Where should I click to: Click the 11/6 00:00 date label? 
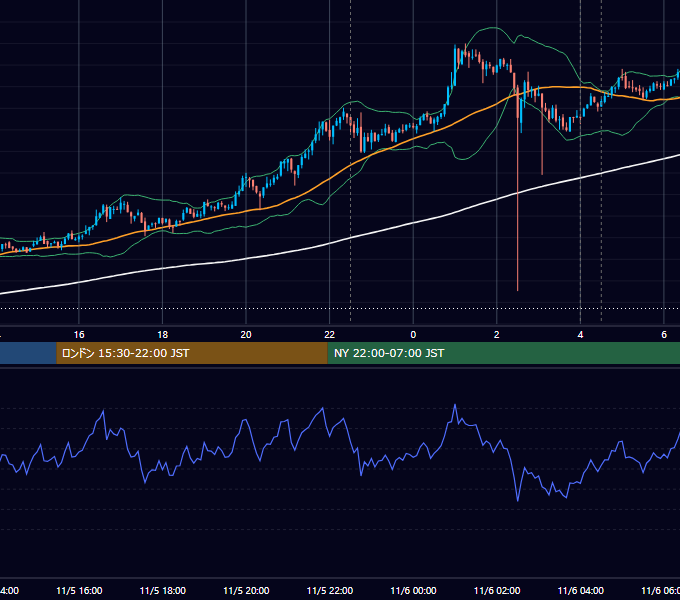point(413,591)
